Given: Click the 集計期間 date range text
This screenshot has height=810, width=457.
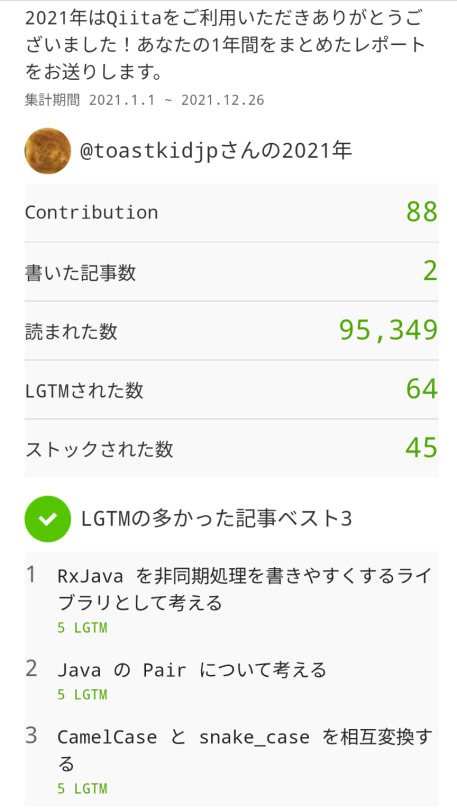Looking at the screenshot, I should pos(144,100).
